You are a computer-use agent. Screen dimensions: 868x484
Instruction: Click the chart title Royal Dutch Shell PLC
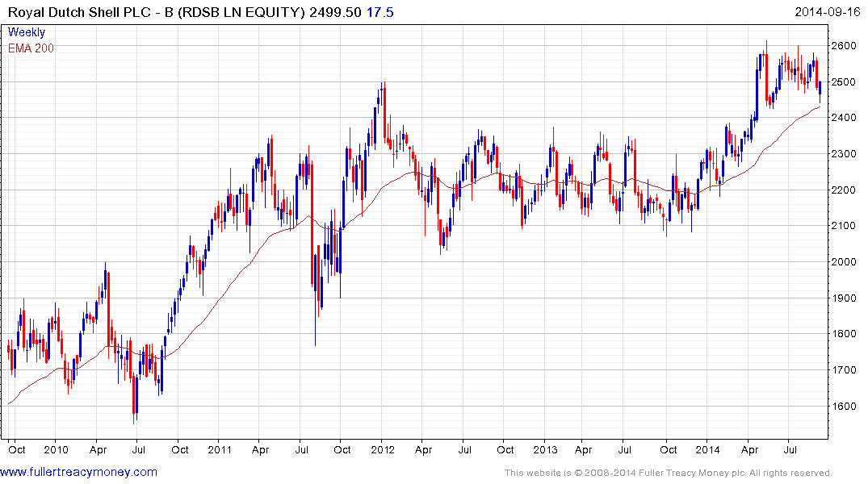click(82, 12)
